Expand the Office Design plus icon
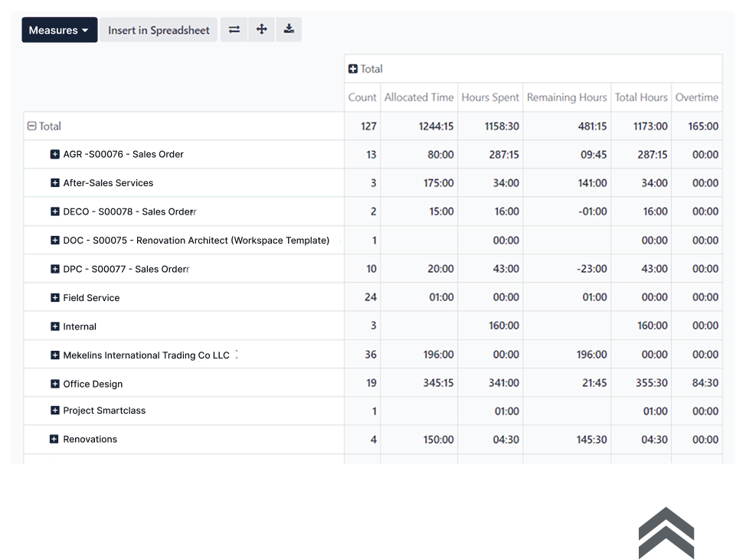The image size is (746, 560). (55, 384)
